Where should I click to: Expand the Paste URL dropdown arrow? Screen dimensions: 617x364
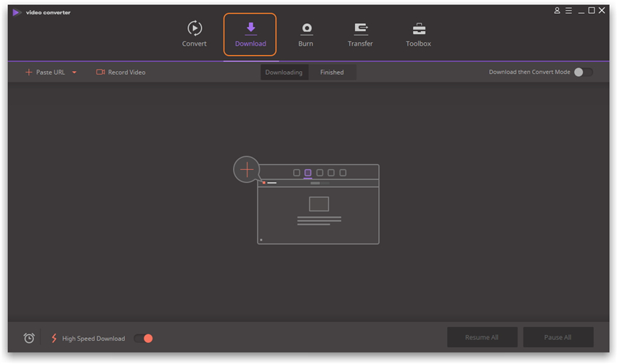point(74,73)
